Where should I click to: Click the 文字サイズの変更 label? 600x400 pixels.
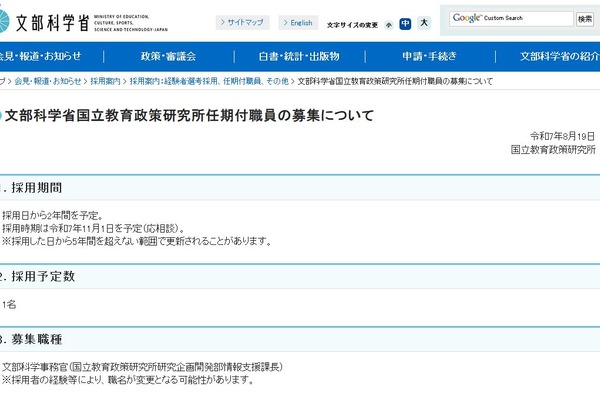click(x=352, y=25)
